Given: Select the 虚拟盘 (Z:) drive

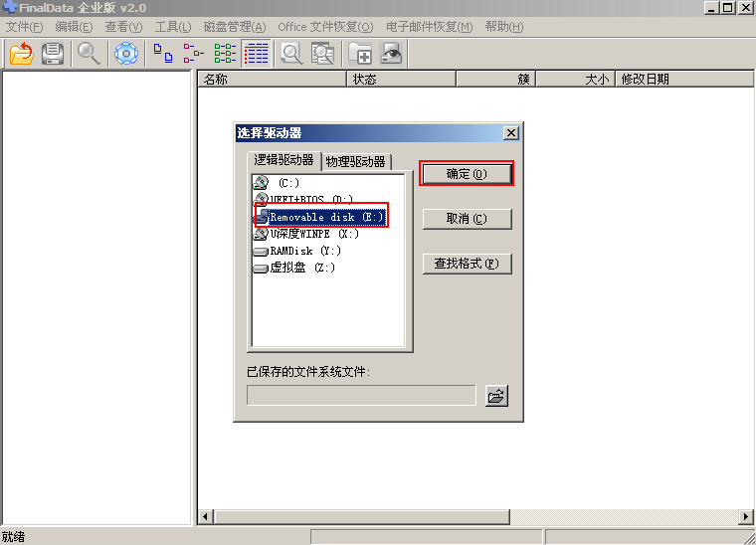Looking at the screenshot, I should coord(294,268).
